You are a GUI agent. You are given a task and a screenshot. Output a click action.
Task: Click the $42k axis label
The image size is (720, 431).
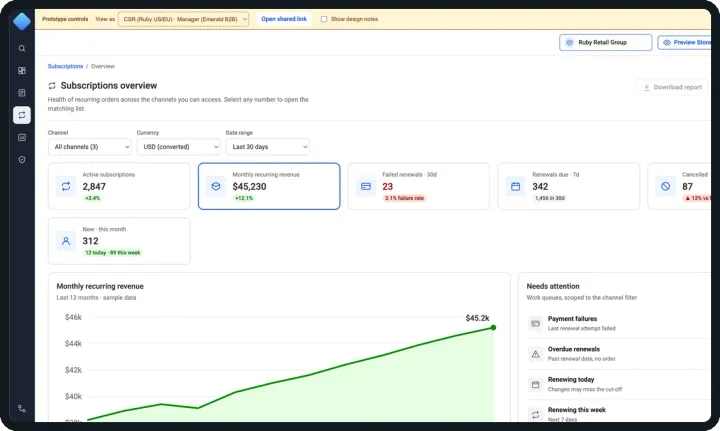(x=73, y=370)
